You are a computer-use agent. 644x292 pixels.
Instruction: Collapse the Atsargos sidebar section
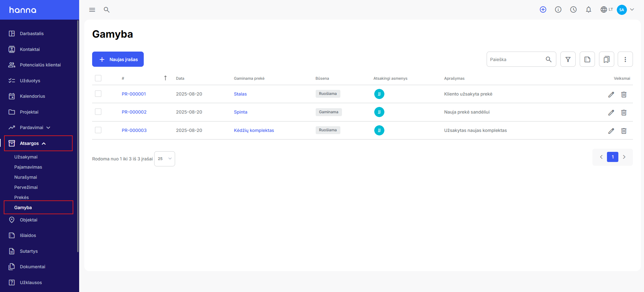(38, 143)
